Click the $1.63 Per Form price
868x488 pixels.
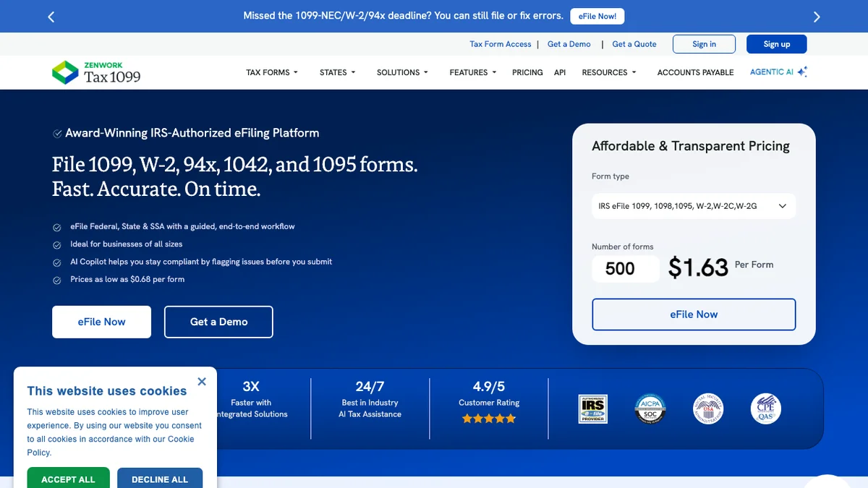click(720, 267)
